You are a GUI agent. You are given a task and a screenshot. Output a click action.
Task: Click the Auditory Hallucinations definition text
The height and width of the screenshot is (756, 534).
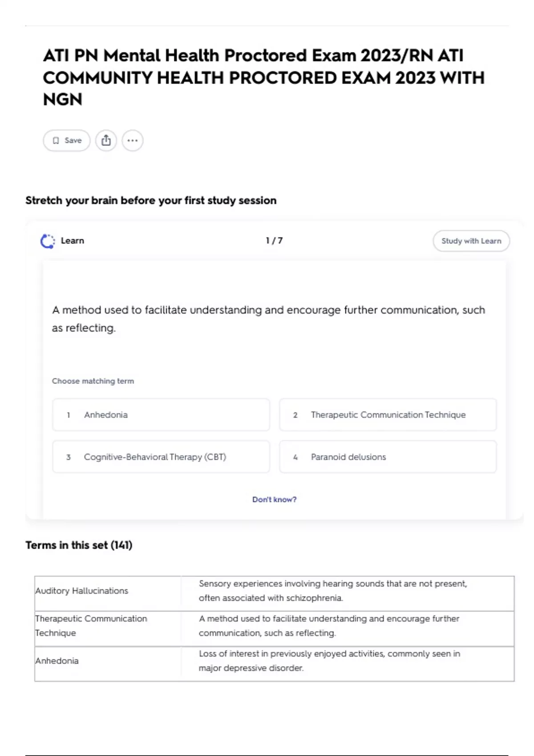[x=333, y=591]
